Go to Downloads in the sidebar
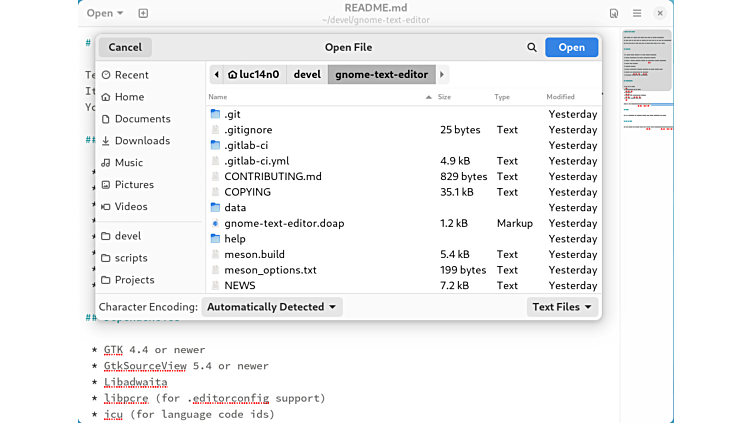This screenshot has height=423, width=752. [x=142, y=141]
